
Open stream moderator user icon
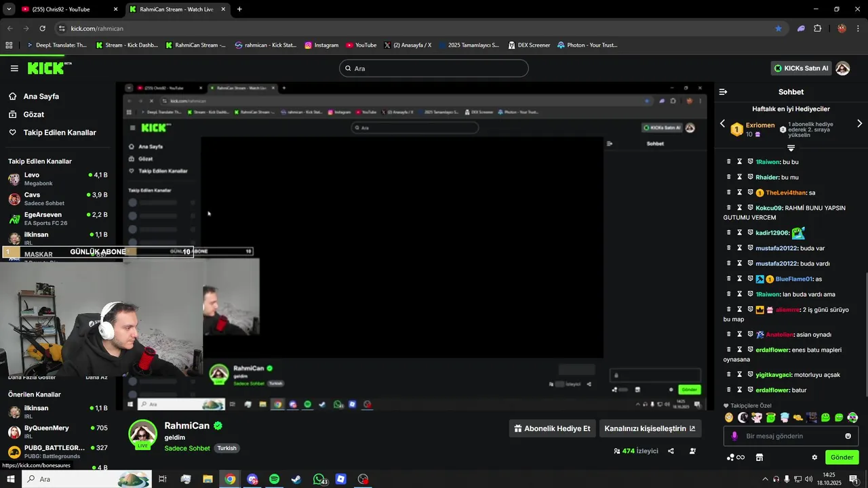692,451
